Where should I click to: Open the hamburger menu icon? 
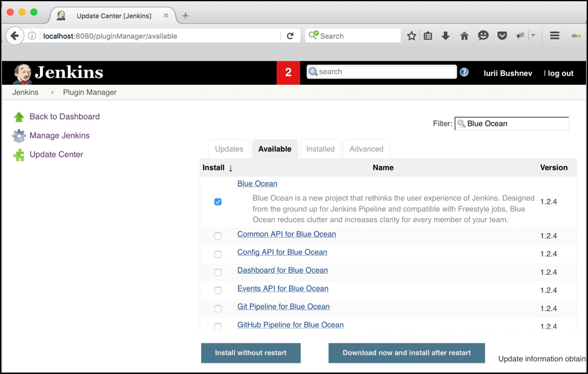[554, 36]
